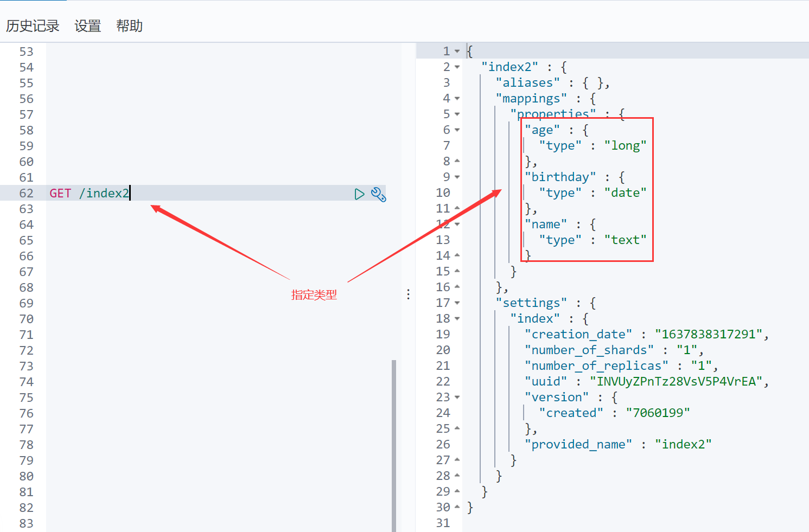Click the GET /index2 request text
Image resolution: width=809 pixels, height=532 pixels.
point(90,194)
